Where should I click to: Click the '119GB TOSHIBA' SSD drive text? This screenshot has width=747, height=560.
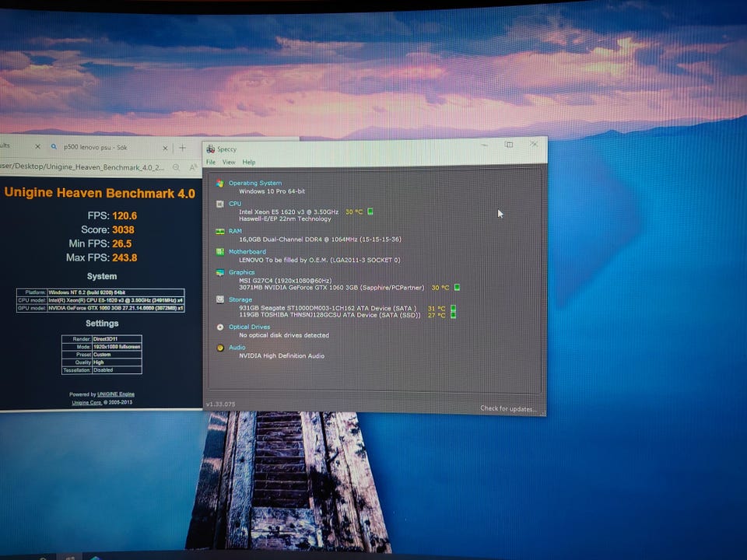point(329,315)
